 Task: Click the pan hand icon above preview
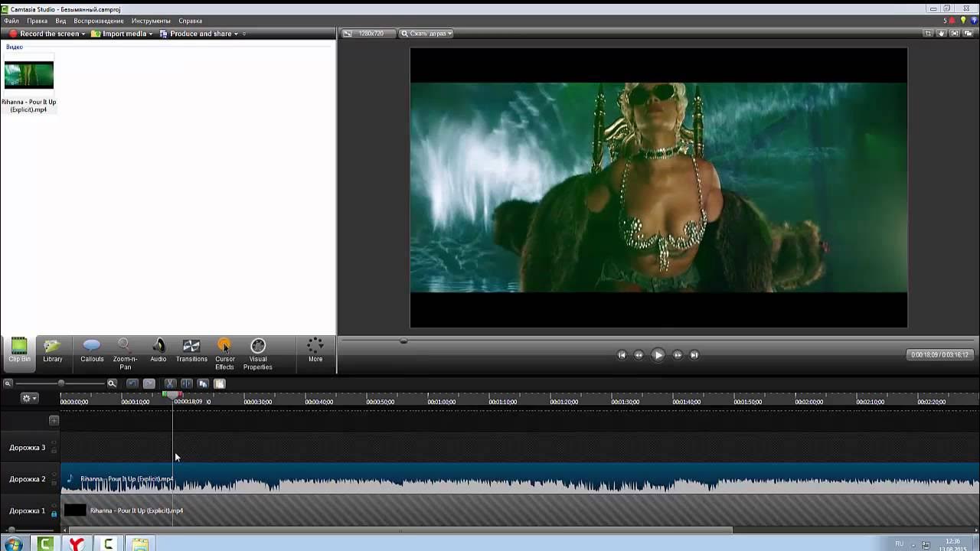point(942,34)
